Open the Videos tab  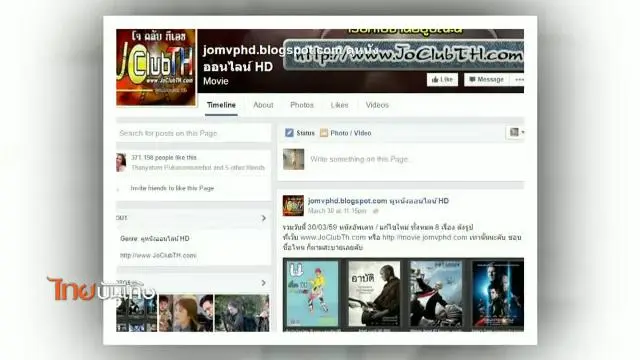tap(377, 105)
